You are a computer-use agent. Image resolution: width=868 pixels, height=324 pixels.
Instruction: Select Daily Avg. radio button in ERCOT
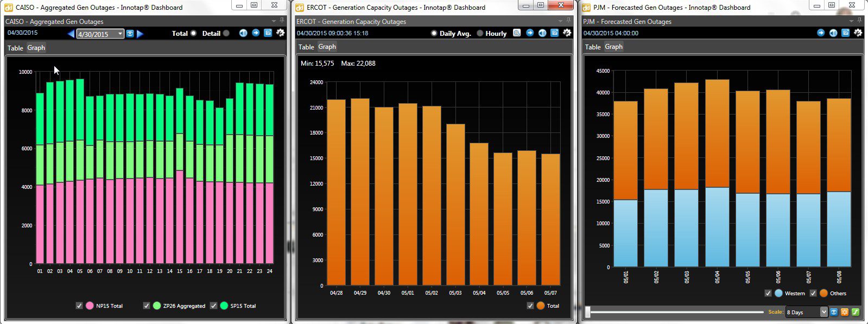[434, 33]
